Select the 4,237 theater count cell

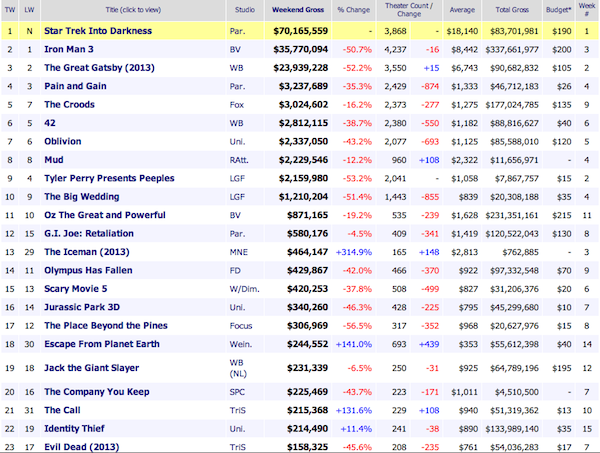pos(395,50)
